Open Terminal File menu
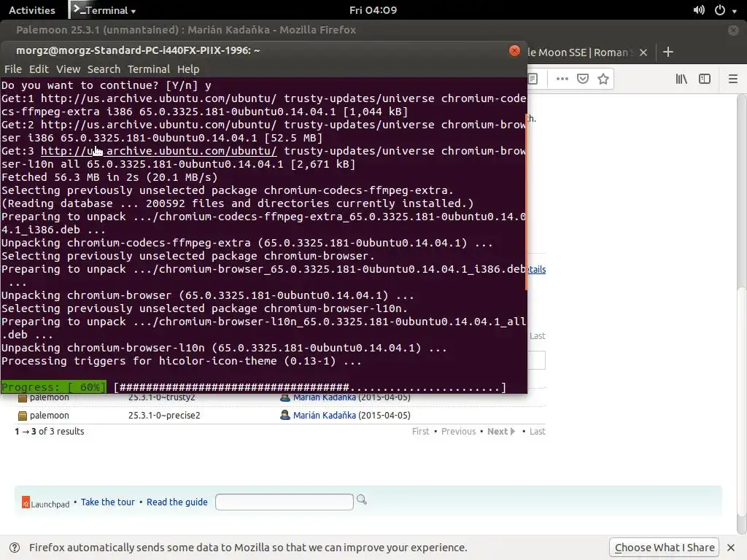This screenshot has width=747, height=560. click(x=13, y=69)
